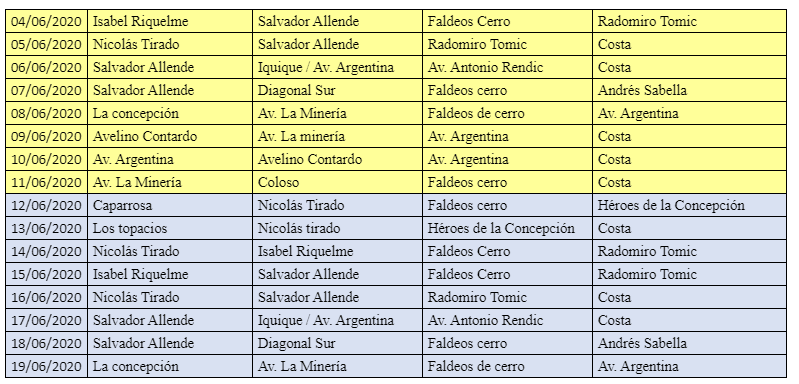Click Av. Antonio Rendic in the 17/06/2020 row
This screenshot has height=384, width=799.
click(485, 320)
